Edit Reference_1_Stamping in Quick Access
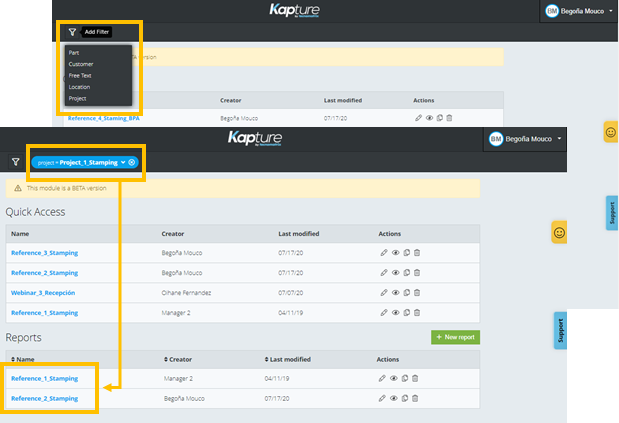 tap(384, 313)
